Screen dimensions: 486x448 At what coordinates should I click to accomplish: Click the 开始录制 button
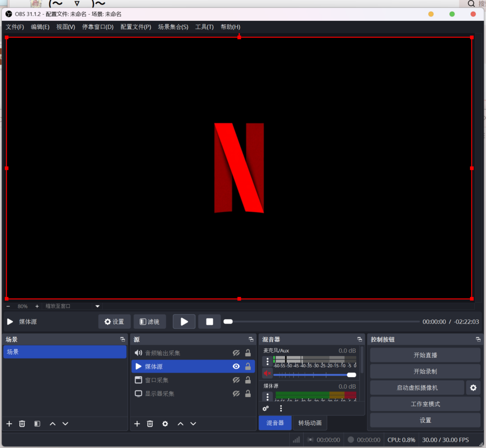point(425,371)
